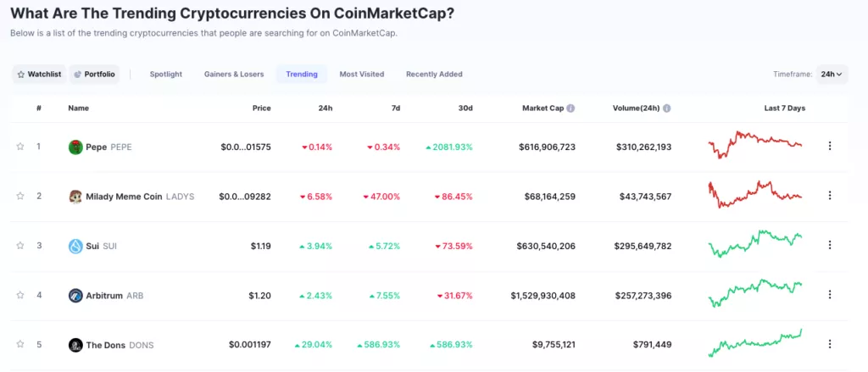The width and height of the screenshot is (868, 372).
Task: Switch to Most Visited tab
Action: pyautogui.click(x=362, y=75)
